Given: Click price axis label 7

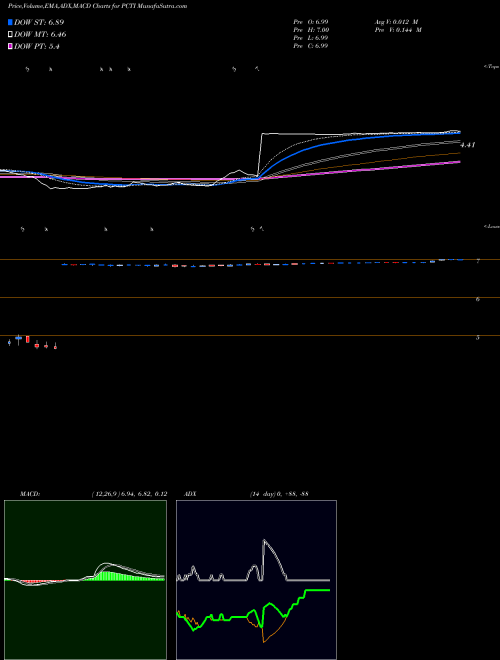Looking at the screenshot, I should tap(478, 261).
